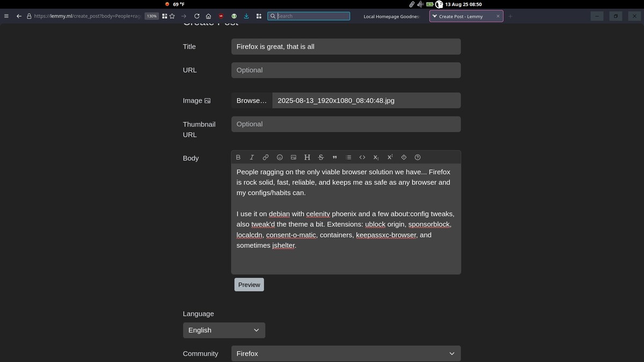
Task: Open the emoji picker in the editor
Action: [x=279, y=157]
